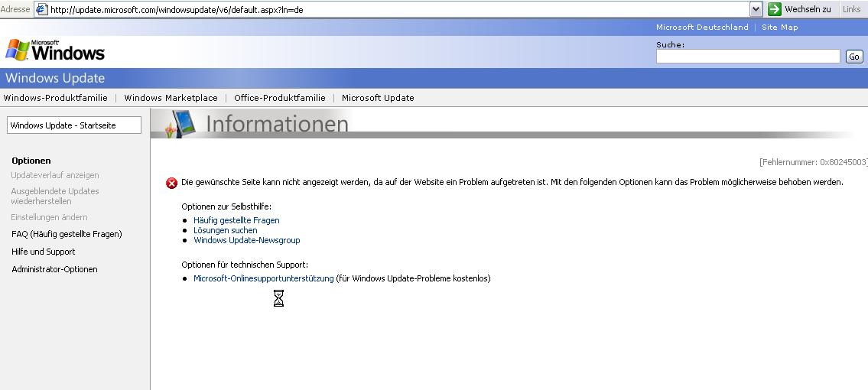Open Administrator-Optionen in sidebar
868x390 pixels.
[x=54, y=269]
